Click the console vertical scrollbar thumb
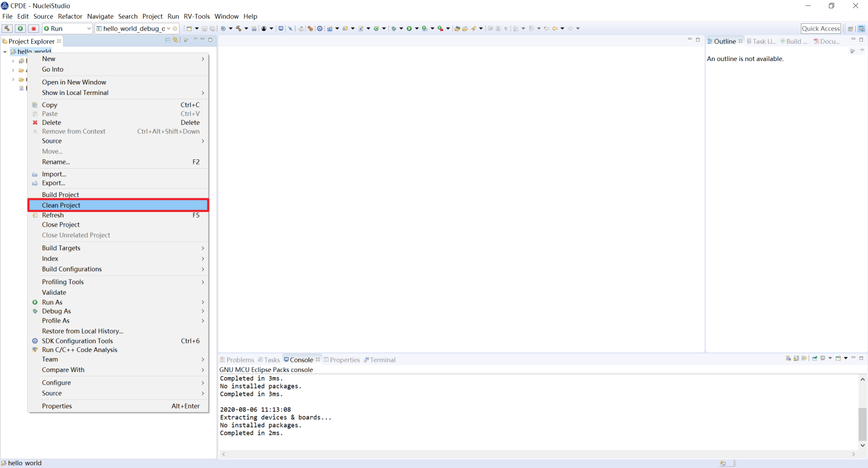 [x=862, y=424]
